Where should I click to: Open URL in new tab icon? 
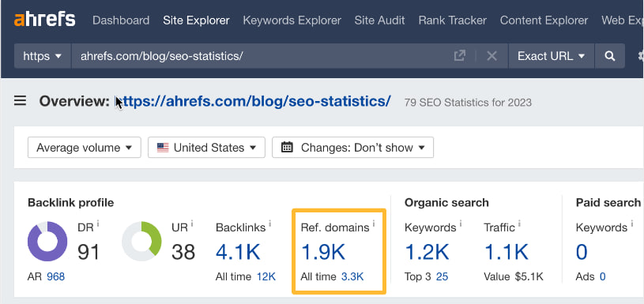tap(460, 56)
